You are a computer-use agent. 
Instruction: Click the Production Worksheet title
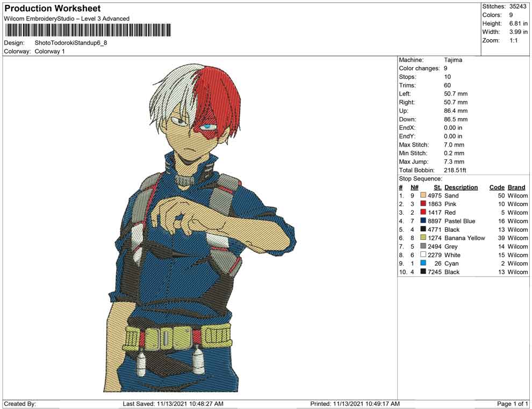pyautogui.click(x=52, y=9)
